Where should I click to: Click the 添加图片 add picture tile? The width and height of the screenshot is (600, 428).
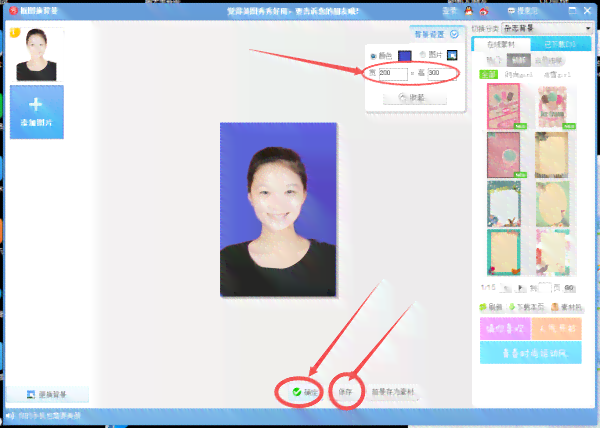[37, 112]
